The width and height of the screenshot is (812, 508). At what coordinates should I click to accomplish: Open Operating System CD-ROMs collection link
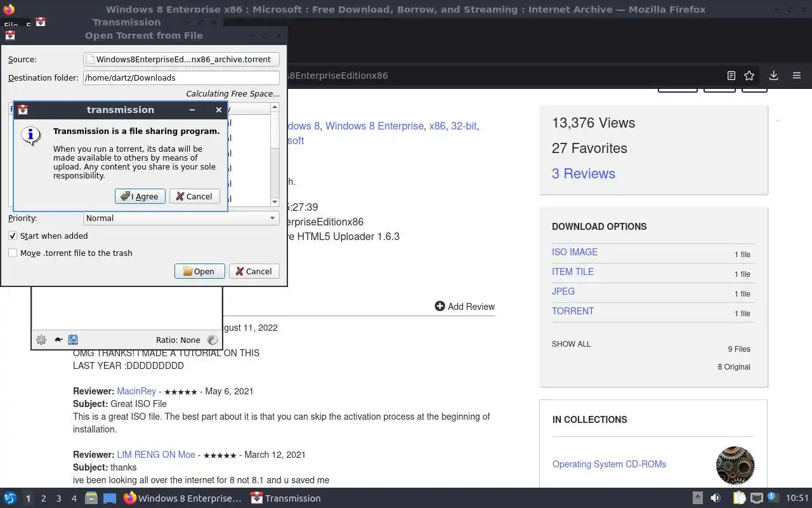(609, 464)
